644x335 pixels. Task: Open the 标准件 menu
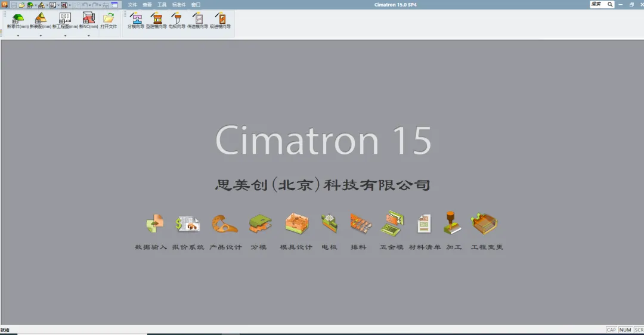click(179, 5)
